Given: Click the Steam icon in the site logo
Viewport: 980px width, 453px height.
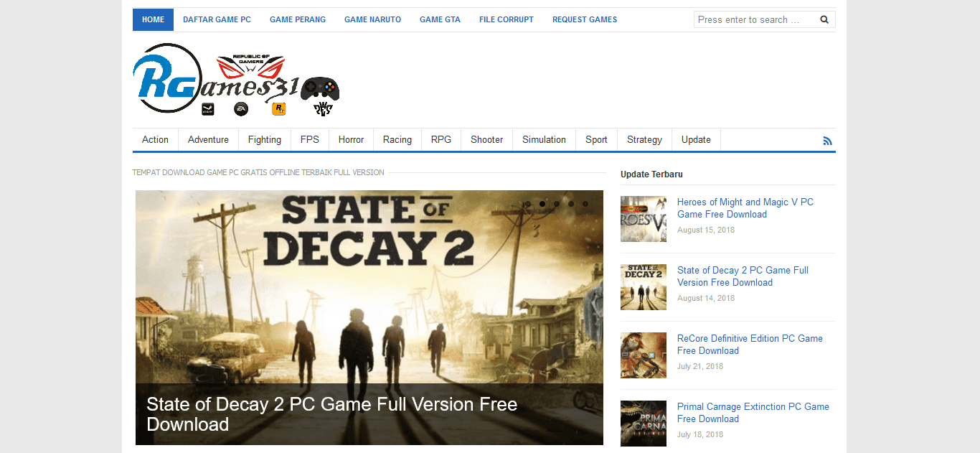Looking at the screenshot, I should pos(208,108).
